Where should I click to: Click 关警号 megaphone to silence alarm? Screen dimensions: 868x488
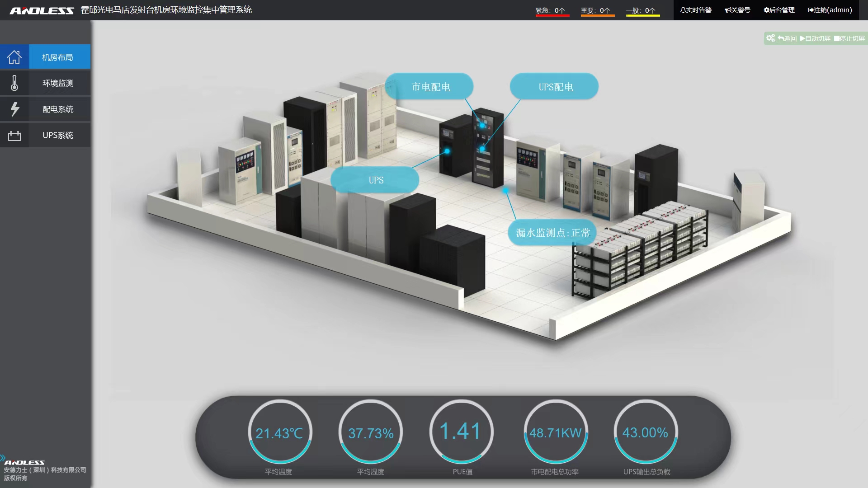[737, 10]
